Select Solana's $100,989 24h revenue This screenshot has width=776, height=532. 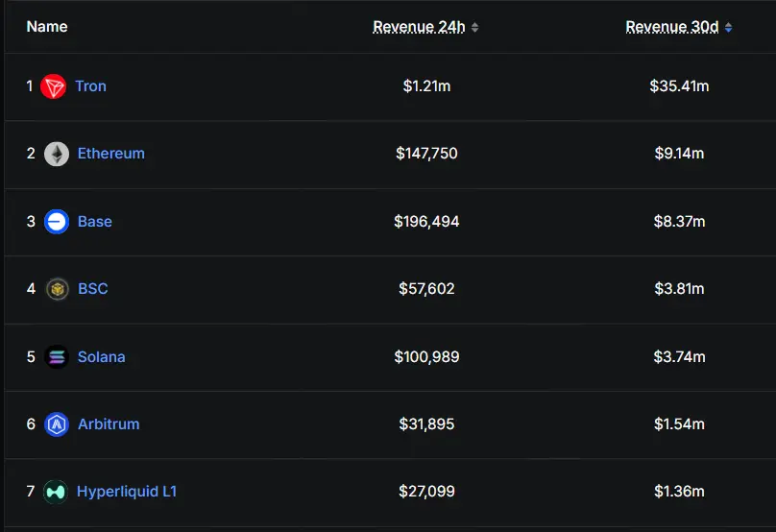pyautogui.click(x=426, y=357)
